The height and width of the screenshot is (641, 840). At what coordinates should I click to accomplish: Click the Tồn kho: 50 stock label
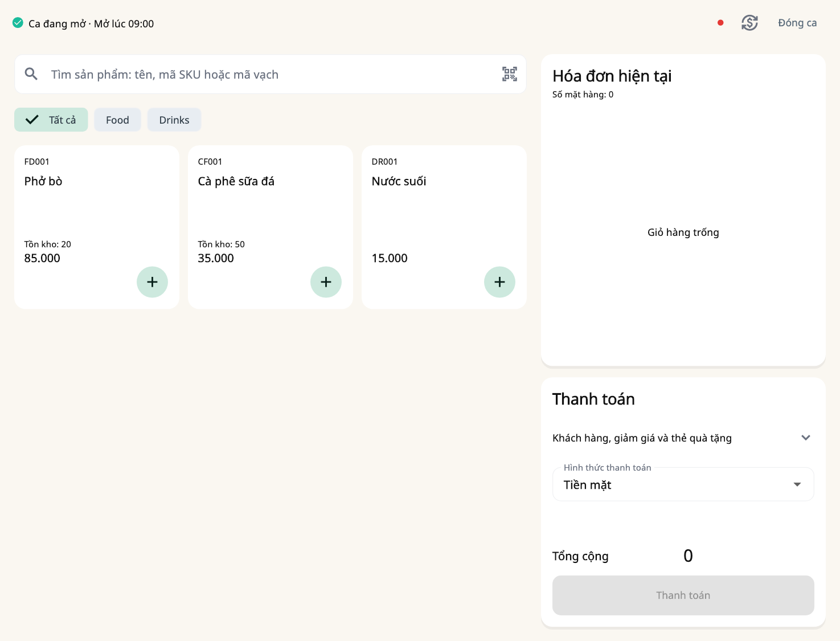(x=222, y=244)
